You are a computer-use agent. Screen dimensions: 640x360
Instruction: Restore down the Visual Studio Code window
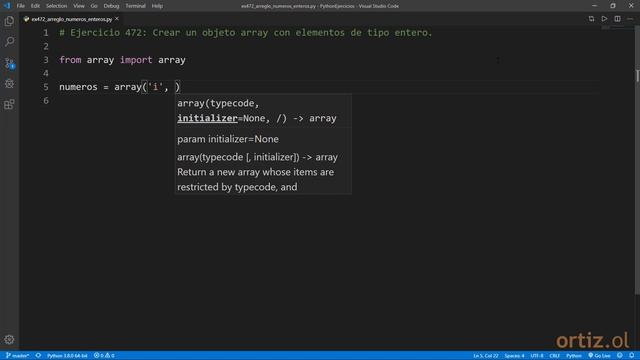[613, 6]
